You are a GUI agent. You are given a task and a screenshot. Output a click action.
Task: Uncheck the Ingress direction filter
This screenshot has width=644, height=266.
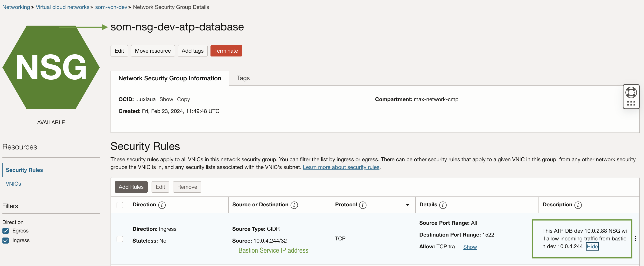[x=6, y=240]
